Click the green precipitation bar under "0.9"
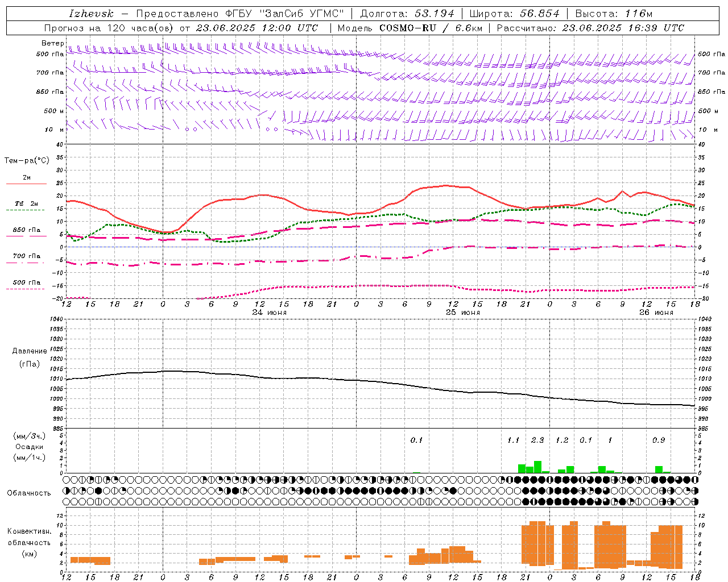The width and height of the screenshot is (728, 582). (659, 469)
